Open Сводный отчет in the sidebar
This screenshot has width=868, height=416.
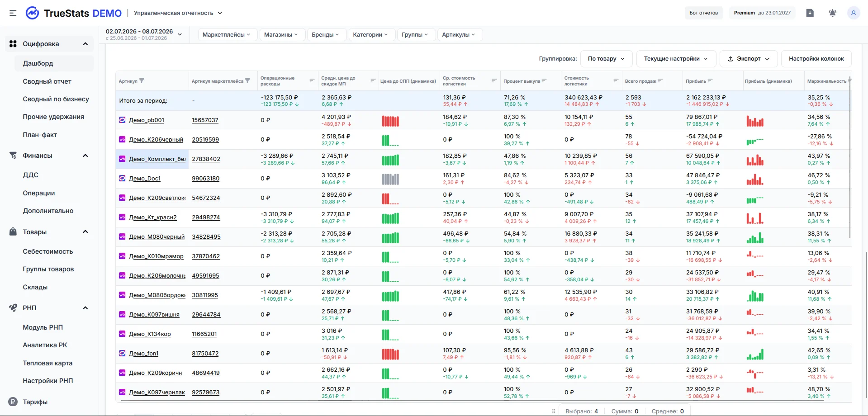(47, 81)
